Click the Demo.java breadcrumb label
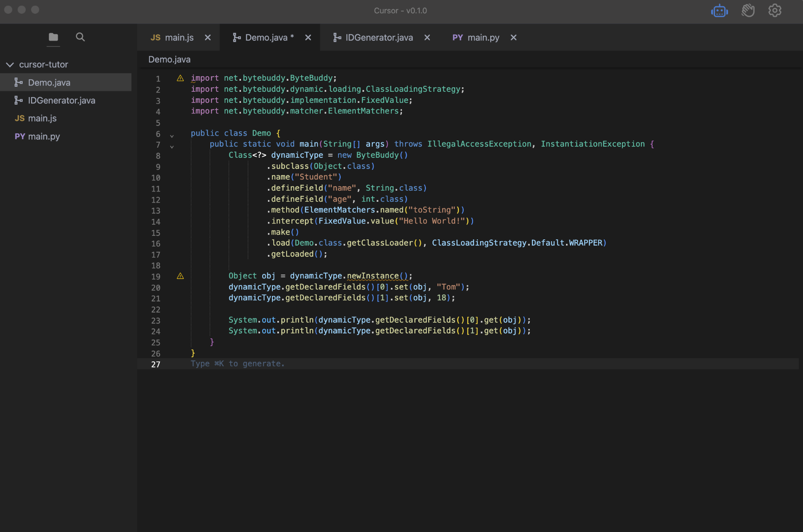Image resolution: width=803 pixels, height=532 pixels. (169, 59)
